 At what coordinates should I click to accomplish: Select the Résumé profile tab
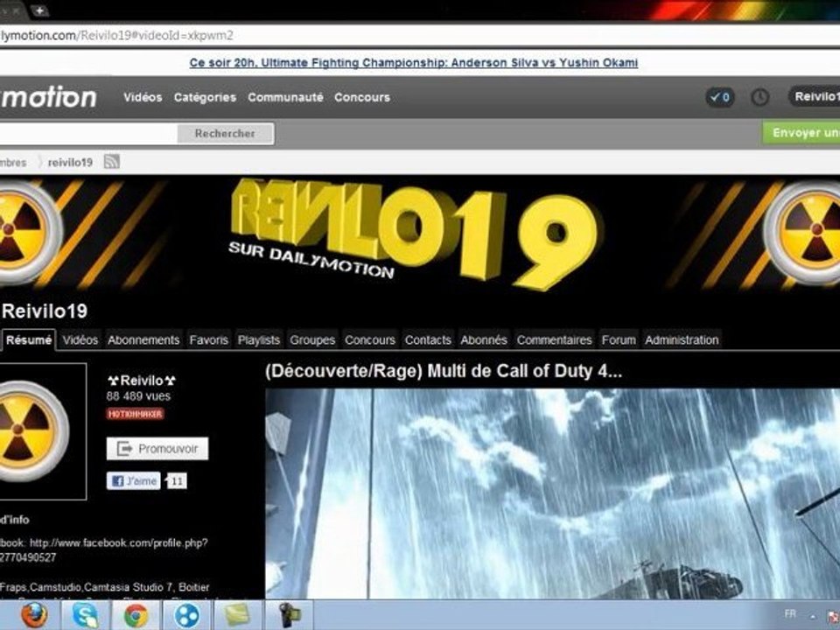28,339
